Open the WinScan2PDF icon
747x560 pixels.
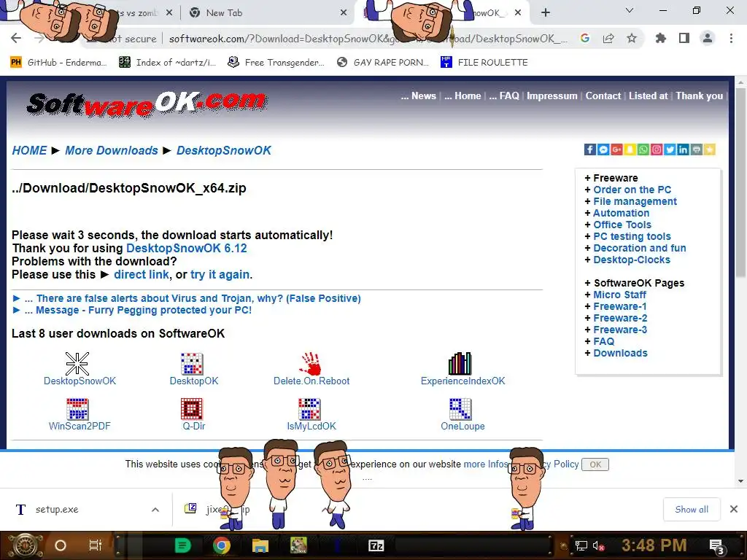coord(77,408)
